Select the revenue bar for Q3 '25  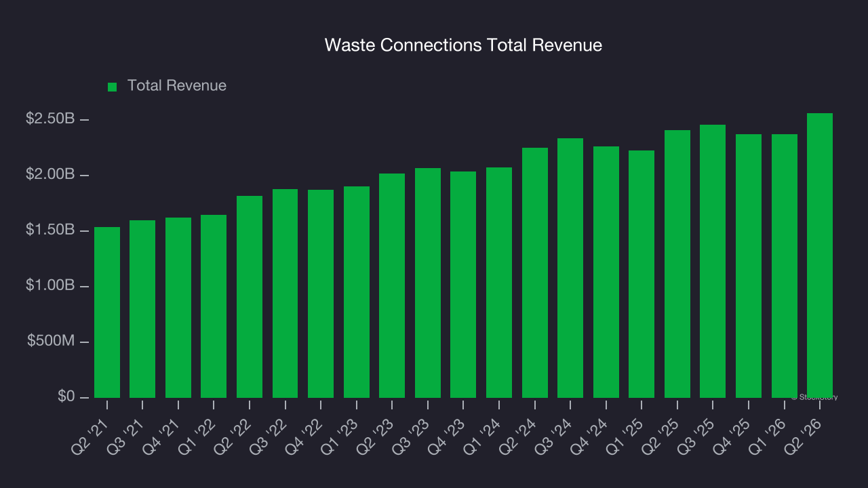713,261
